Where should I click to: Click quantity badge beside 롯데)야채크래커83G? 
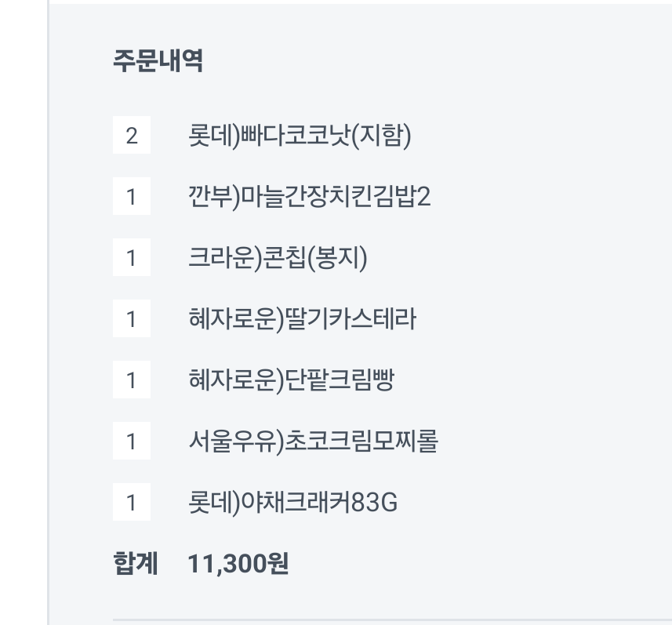[131, 503]
